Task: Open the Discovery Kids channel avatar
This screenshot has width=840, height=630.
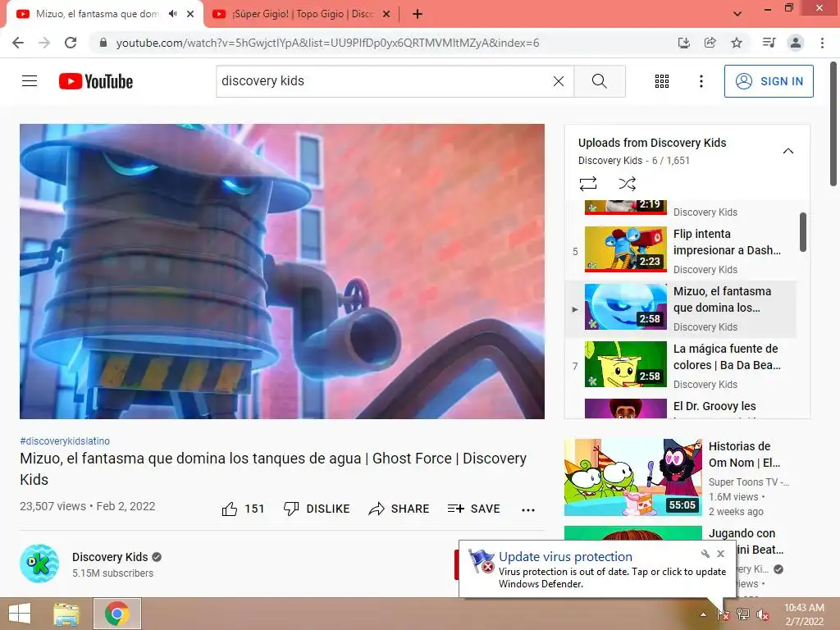Action: pos(39,564)
